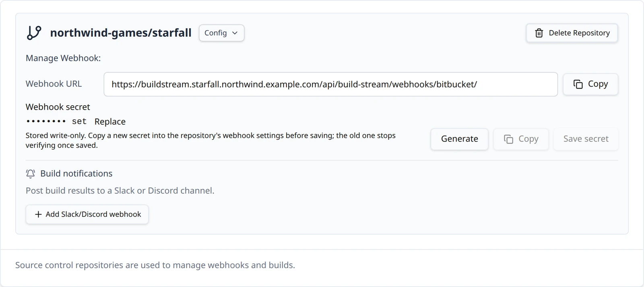This screenshot has height=287, width=644.
Task: Click the northwind-games/starfall repository title
Action: pyautogui.click(x=121, y=33)
